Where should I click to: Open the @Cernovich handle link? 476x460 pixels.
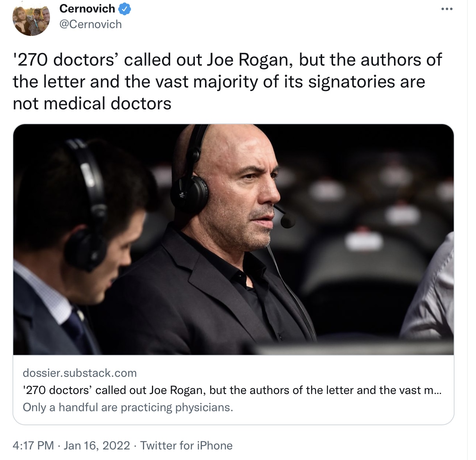91,24
